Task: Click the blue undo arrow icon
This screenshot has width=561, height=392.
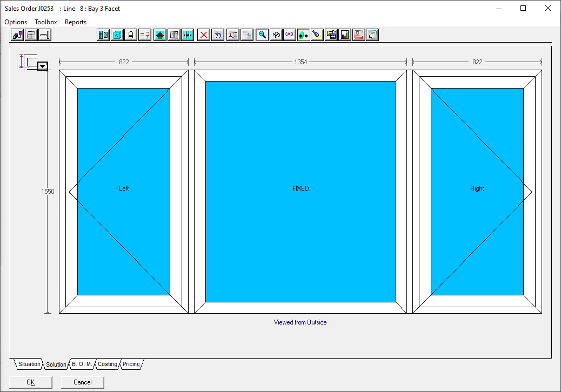Action: pyautogui.click(x=218, y=35)
